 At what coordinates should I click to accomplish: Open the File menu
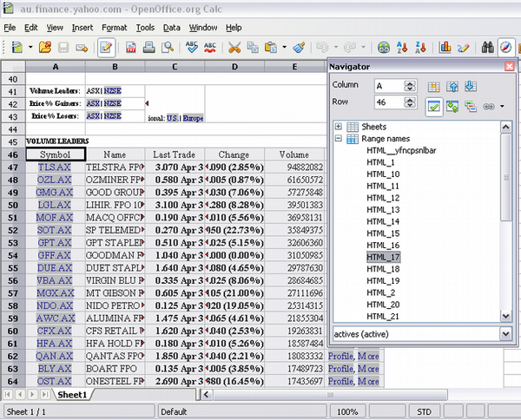pos(10,28)
